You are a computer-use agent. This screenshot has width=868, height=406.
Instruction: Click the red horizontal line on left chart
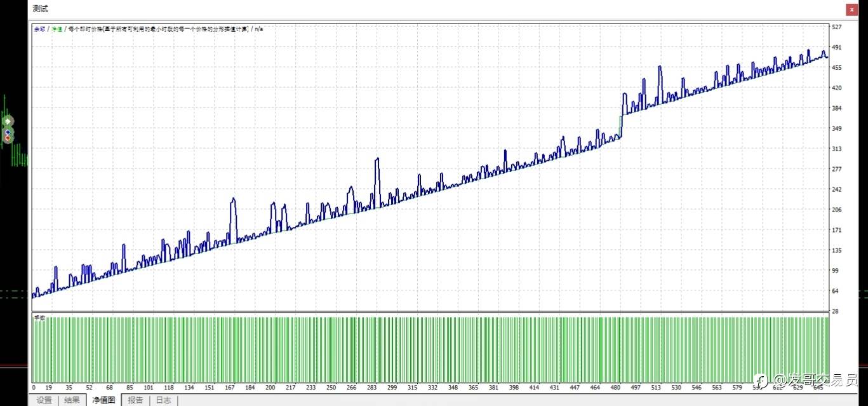tap(14, 366)
